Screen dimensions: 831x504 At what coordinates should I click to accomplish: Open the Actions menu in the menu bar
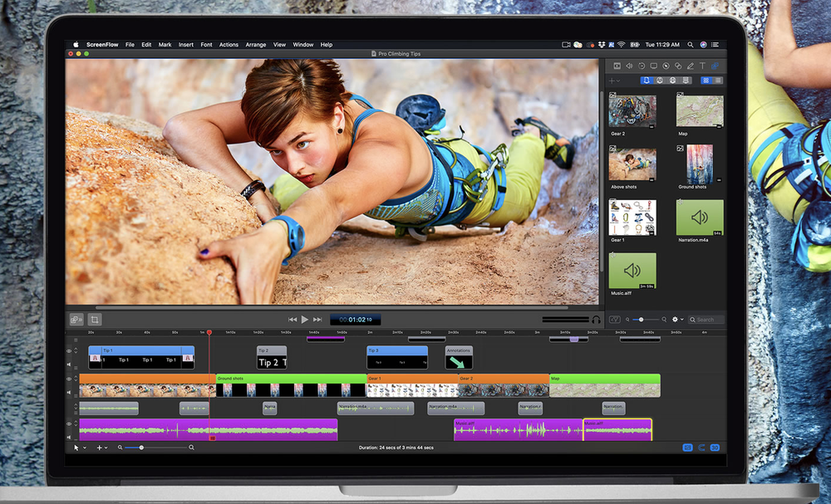pos(229,44)
